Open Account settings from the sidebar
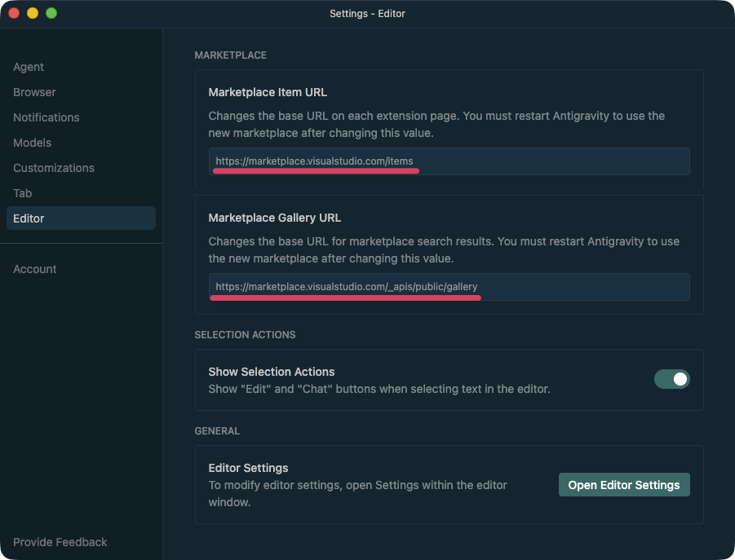Image resolution: width=735 pixels, height=560 pixels. pyautogui.click(x=35, y=269)
